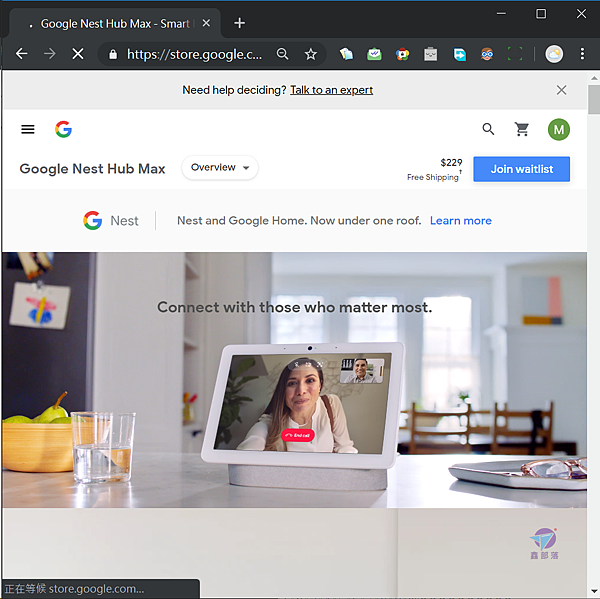Open the blue arrow share extension

[459, 54]
